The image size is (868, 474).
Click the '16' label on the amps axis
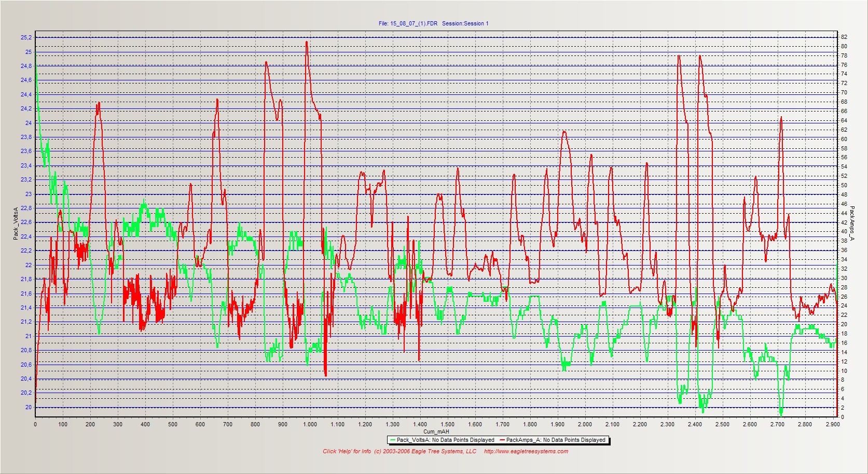point(844,343)
